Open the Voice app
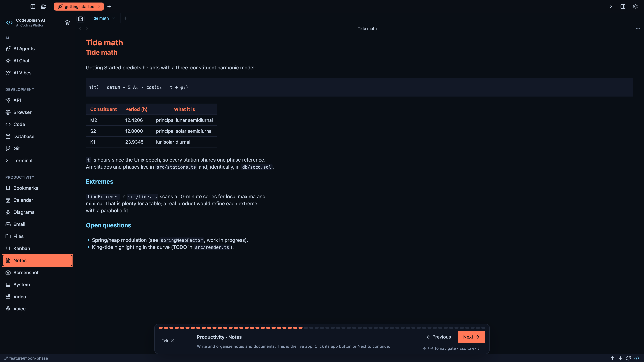The width and height of the screenshot is (644, 362). point(38,309)
